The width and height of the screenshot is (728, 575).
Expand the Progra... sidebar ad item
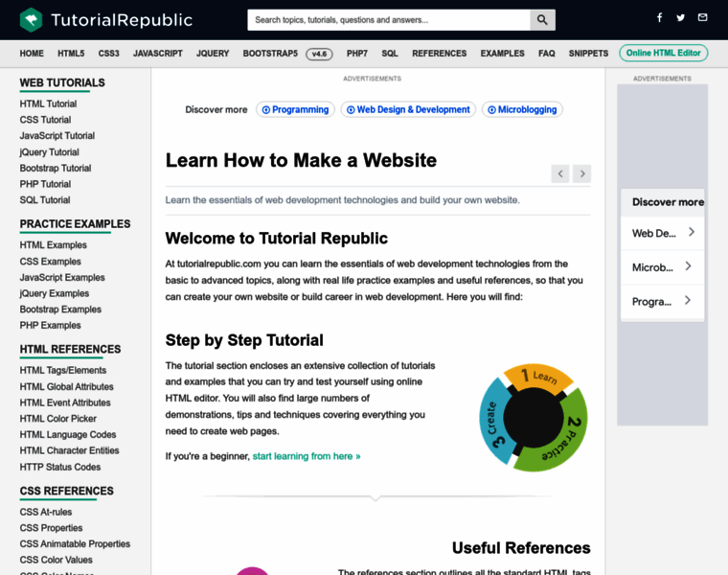(663, 301)
